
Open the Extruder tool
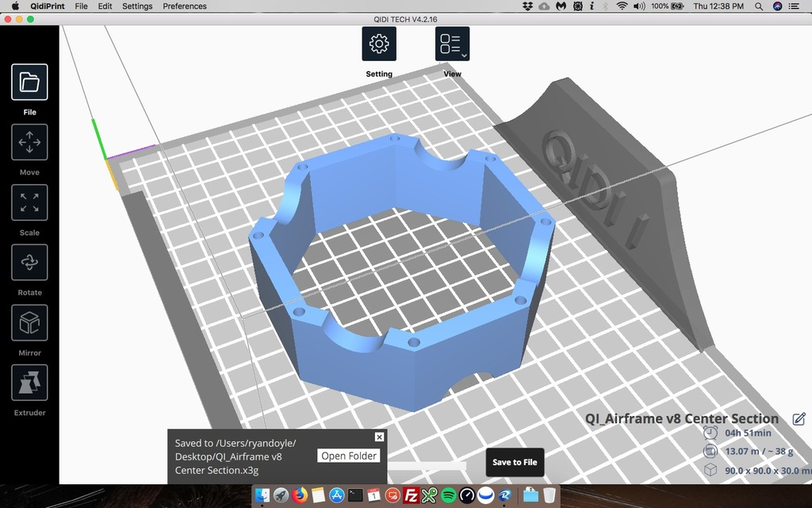29,383
